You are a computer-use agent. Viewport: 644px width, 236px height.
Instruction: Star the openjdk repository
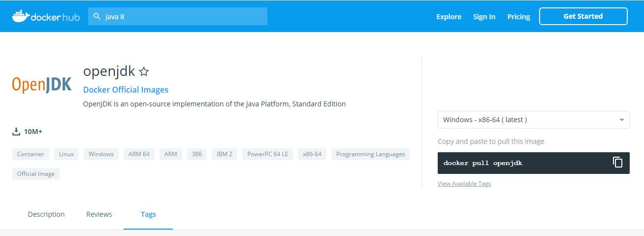pyautogui.click(x=144, y=72)
